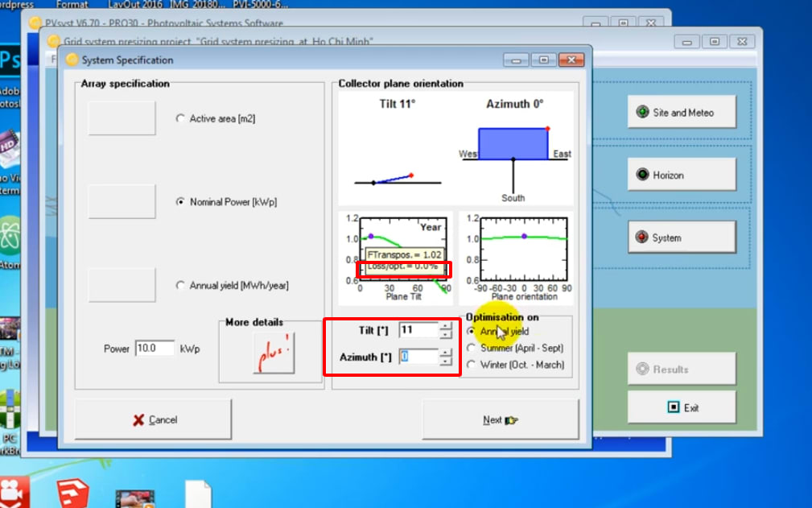Close the Grid system presizing project window
812x508 pixels.
click(742, 41)
